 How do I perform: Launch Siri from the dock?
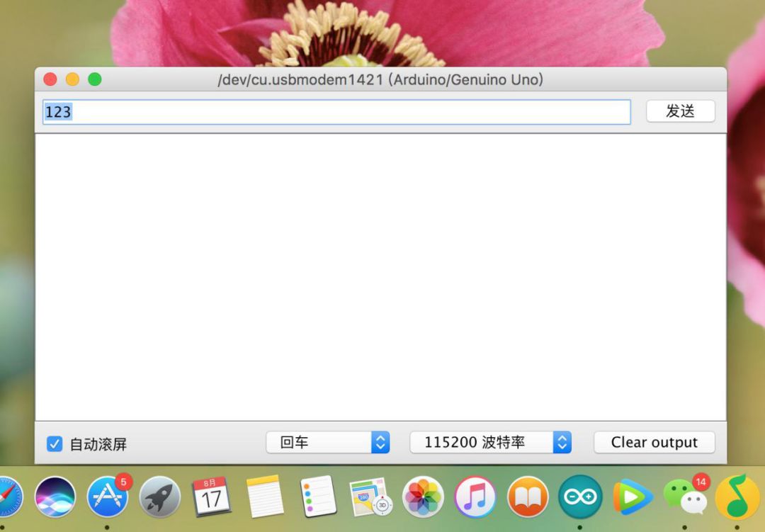point(55,497)
